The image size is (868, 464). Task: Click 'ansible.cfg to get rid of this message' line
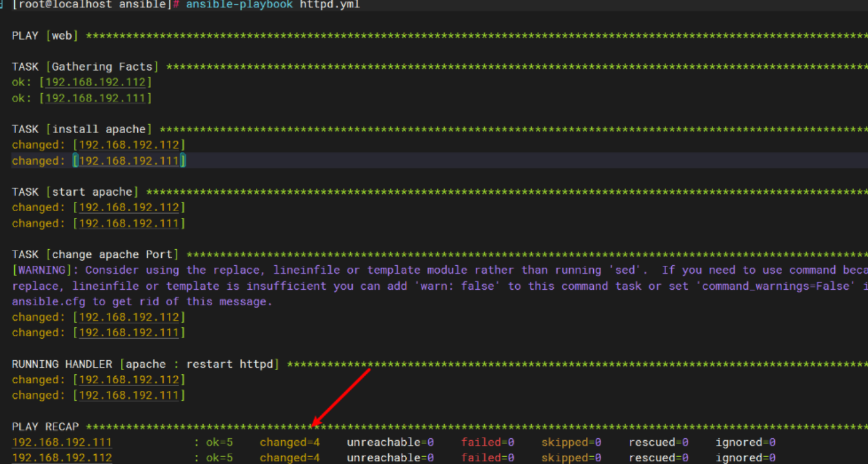(142, 302)
